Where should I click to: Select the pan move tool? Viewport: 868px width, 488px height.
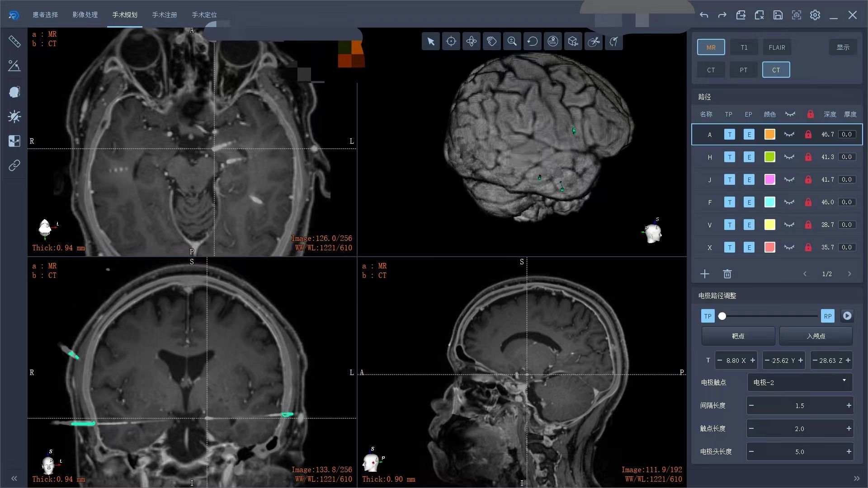(x=472, y=42)
